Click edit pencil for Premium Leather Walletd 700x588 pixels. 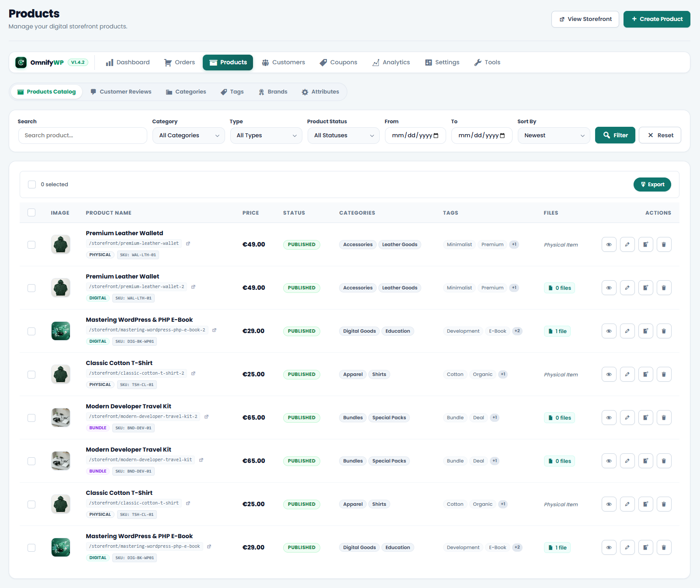coord(627,244)
